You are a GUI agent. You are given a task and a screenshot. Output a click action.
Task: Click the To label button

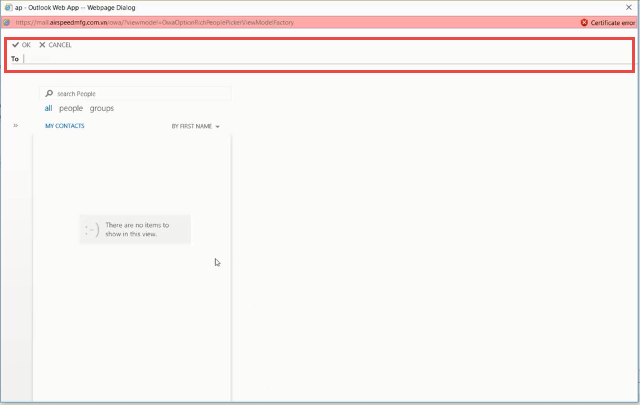coord(15,59)
